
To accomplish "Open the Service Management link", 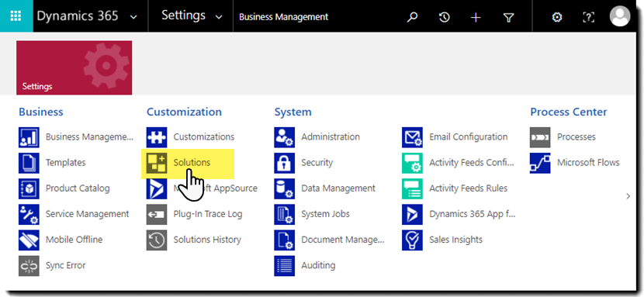I will click(87, 214).
